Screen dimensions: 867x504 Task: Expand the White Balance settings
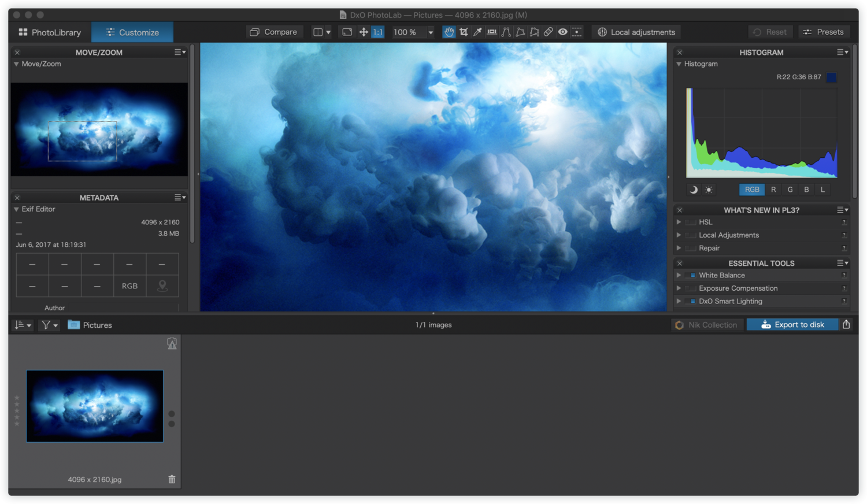(679, 276)
